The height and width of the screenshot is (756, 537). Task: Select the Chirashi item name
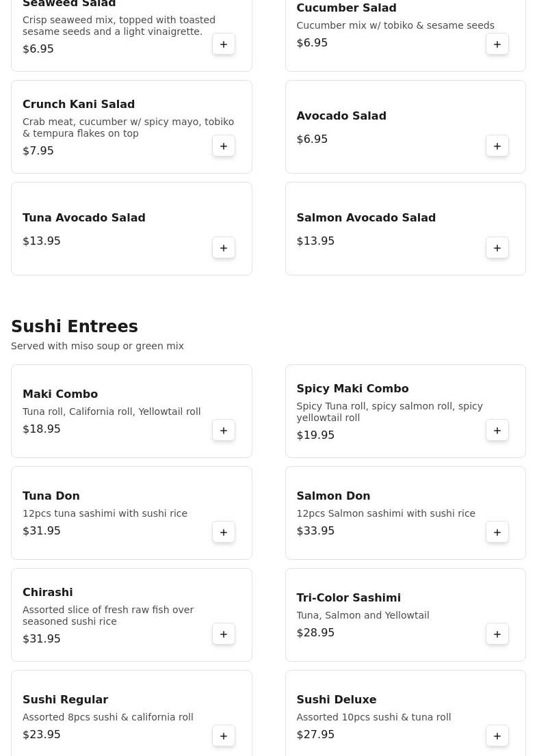(x=48, y=593)
